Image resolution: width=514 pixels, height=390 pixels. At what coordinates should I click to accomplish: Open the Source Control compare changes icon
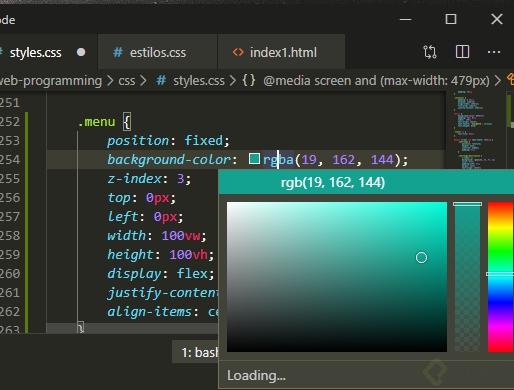pyautogui.click(x=430, y=52)
